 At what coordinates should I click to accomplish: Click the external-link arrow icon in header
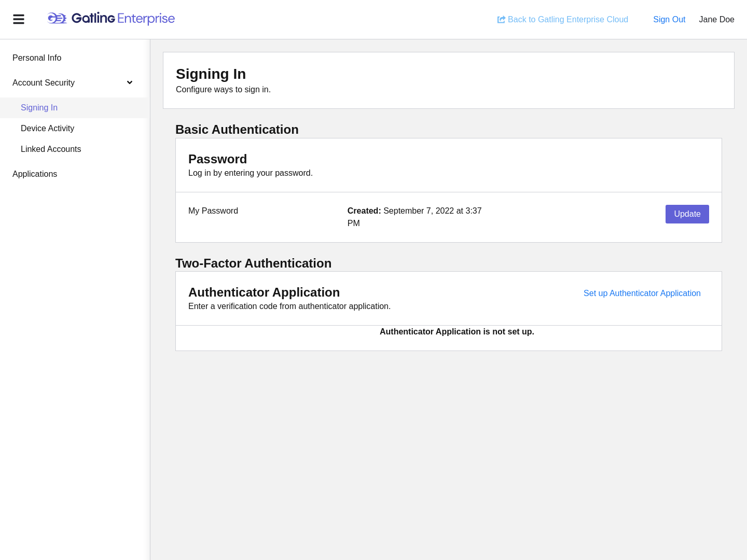[501, 20]
